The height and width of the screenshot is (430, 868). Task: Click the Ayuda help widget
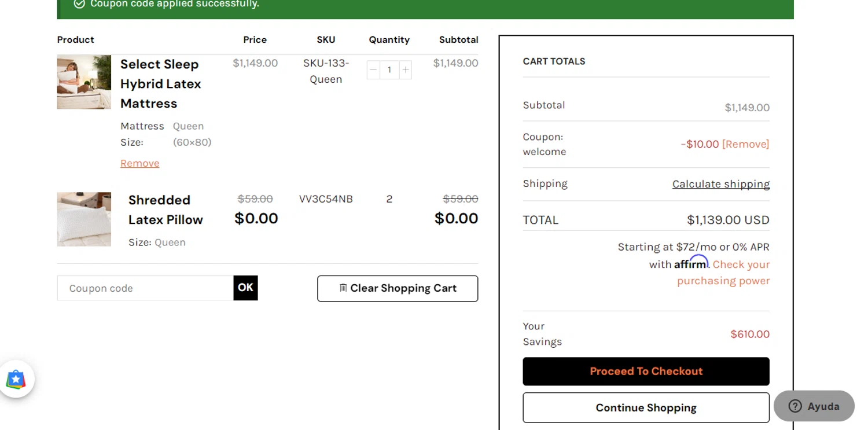pyautogui.click(x=814, y=406)
